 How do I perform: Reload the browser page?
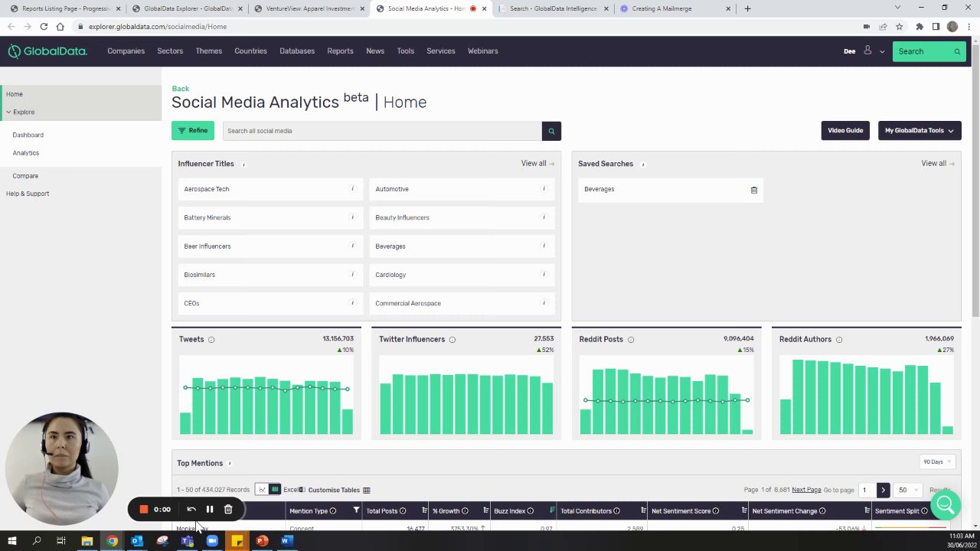(44, 27)
